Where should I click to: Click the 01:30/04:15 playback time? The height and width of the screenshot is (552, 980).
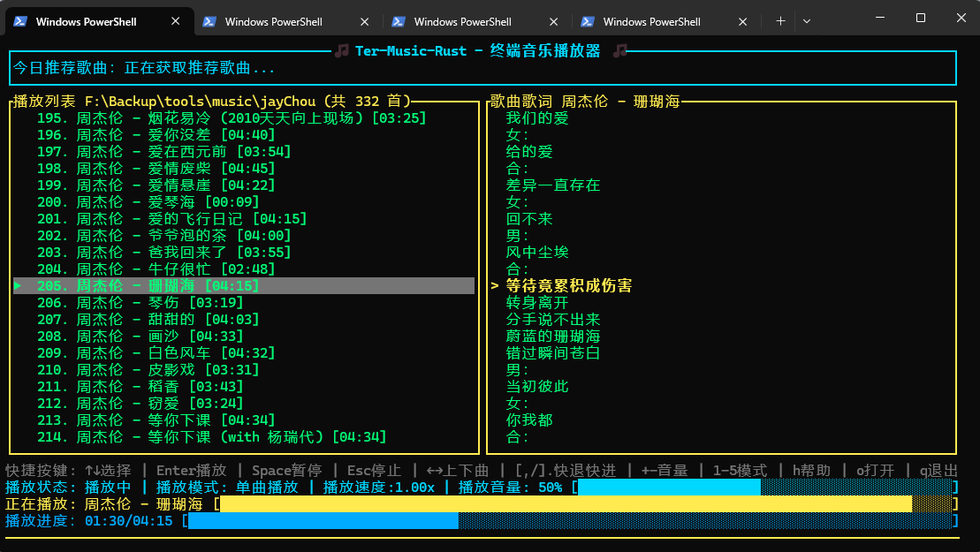tap(129, 521)
